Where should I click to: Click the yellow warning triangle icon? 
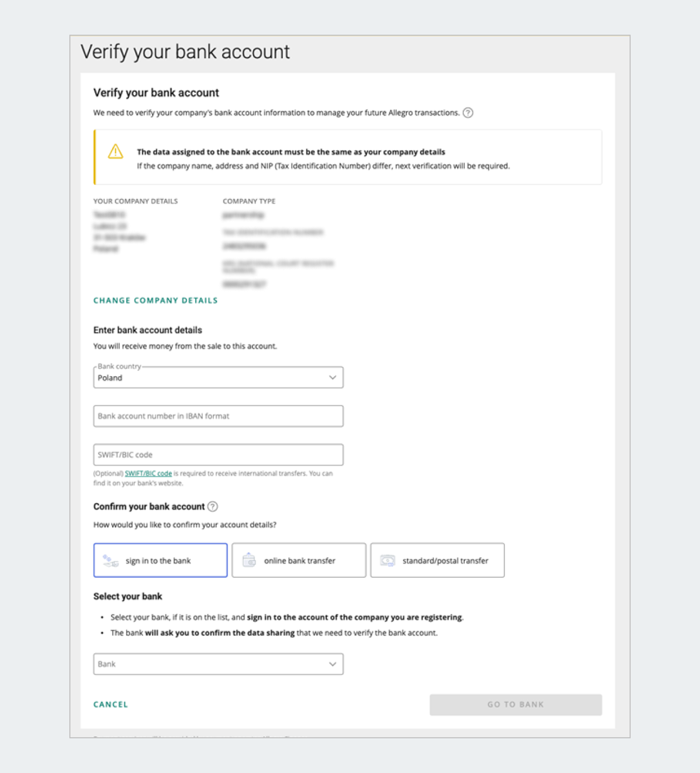[x=115, y=151]
